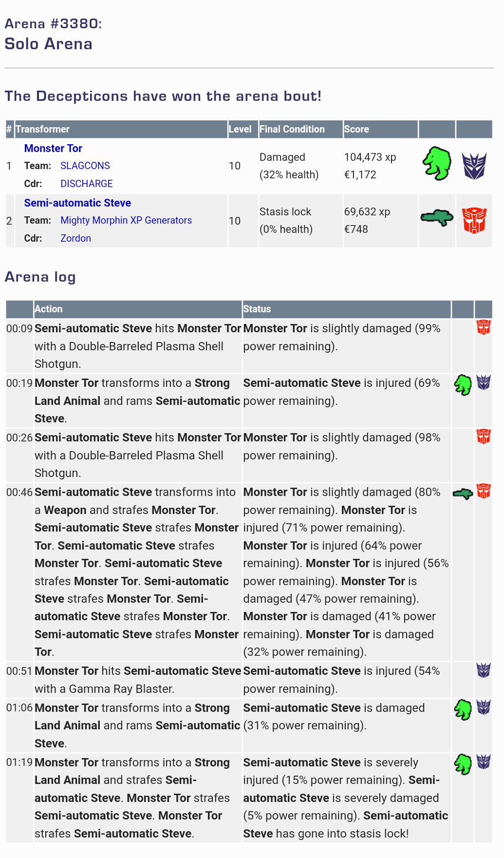Image resolution: width=504 pixels, height=858 pixels.
Task: Open the Semi-automatic Steve profile link
Action: 77,203
